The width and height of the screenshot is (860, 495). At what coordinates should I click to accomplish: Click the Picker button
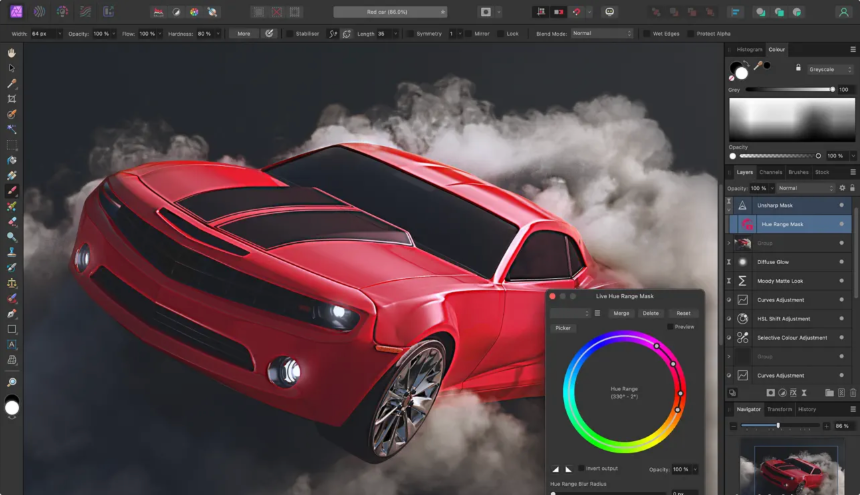(x=563, y=328)
